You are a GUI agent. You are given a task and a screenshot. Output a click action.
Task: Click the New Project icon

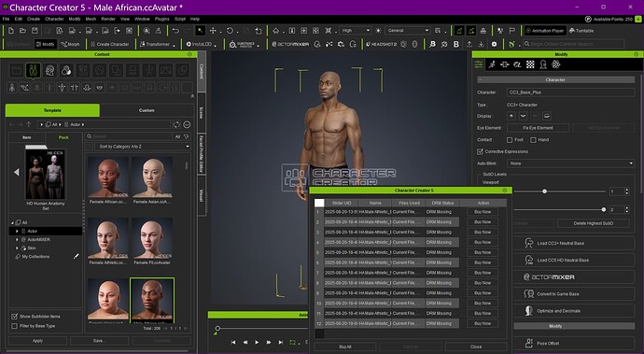click(11, 31)
